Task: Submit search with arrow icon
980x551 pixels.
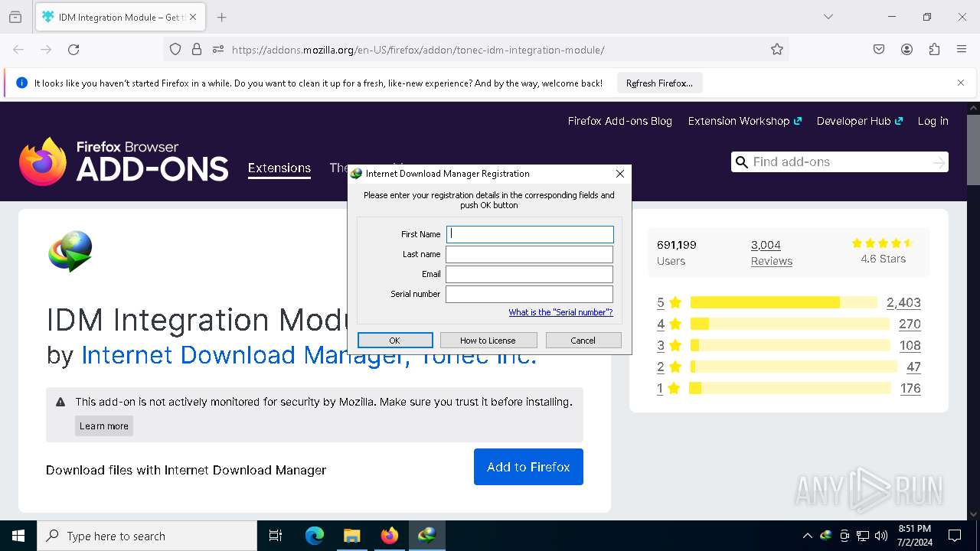Action: pyautogui.click(x=939, y=161)
